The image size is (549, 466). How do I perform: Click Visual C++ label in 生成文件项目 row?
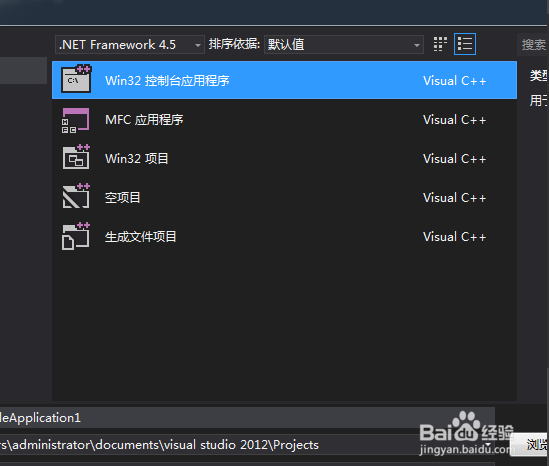454,237
